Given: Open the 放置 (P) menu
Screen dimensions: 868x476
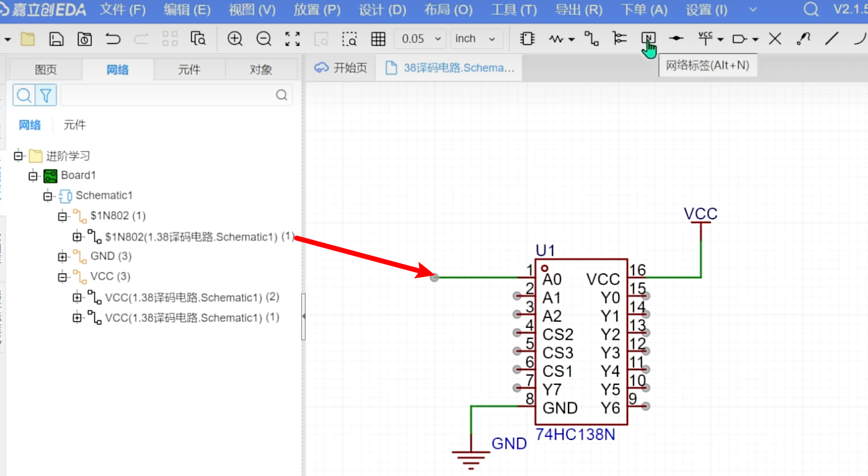Looking at the screenshot, I should (317, 10).
